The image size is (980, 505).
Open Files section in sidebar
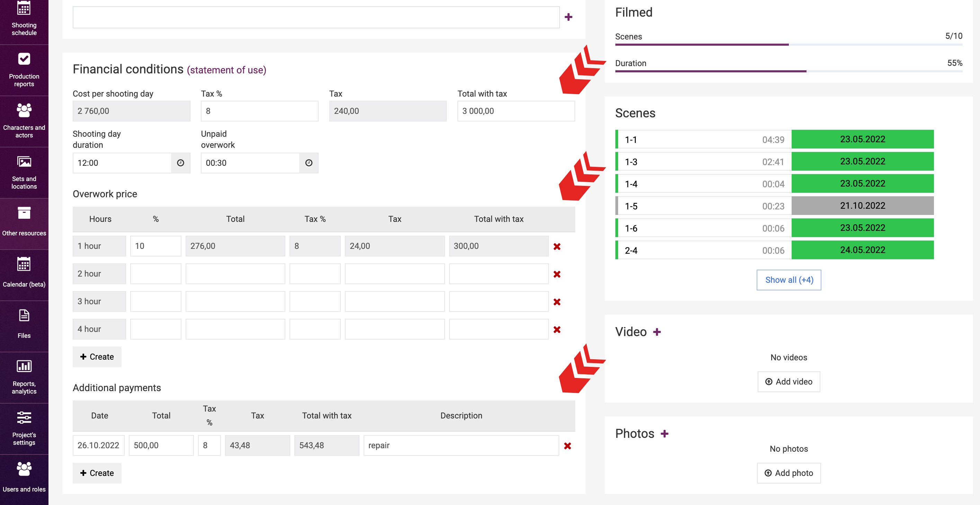(x=24, y=326)
